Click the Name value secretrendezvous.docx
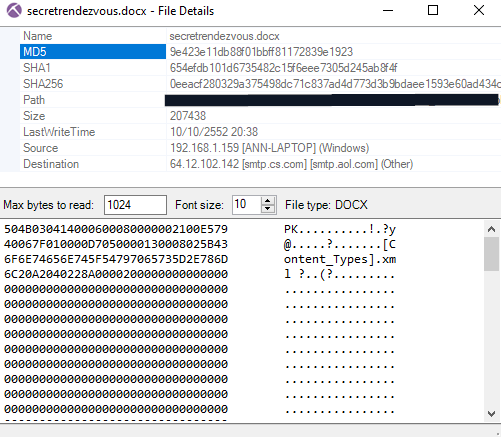 (x=224, y=36)
